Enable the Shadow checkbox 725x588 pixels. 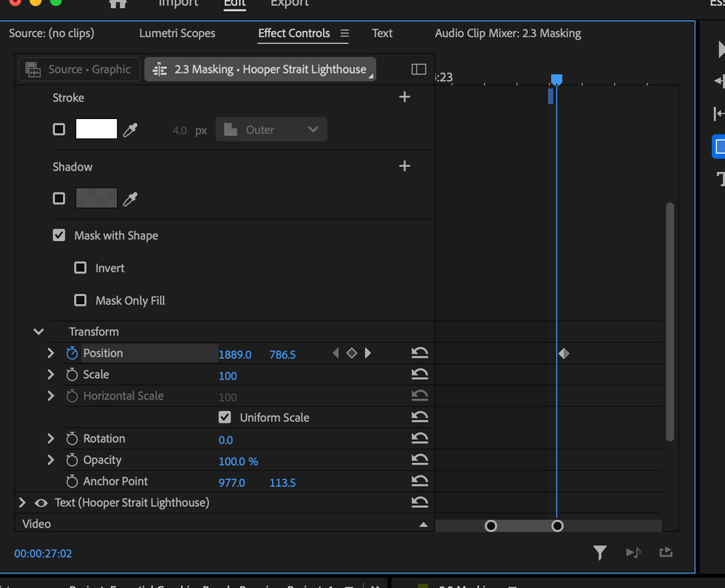(x=59, y=198)
